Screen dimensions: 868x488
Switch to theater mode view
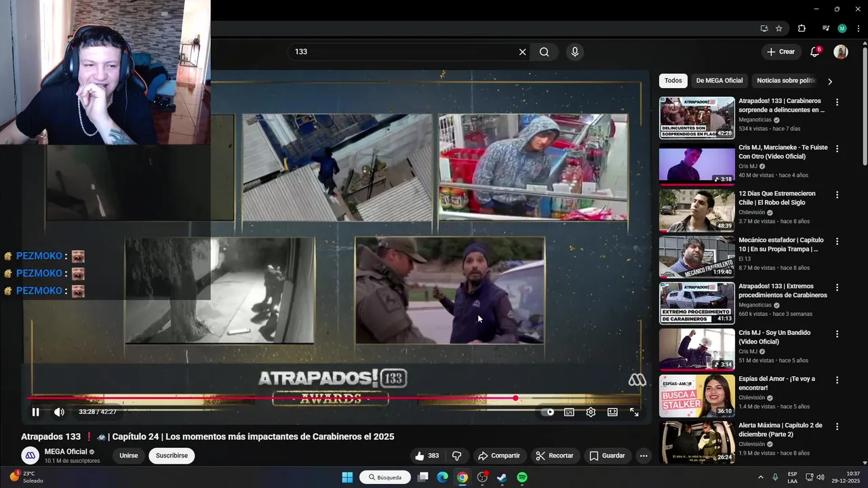[612, 412]
